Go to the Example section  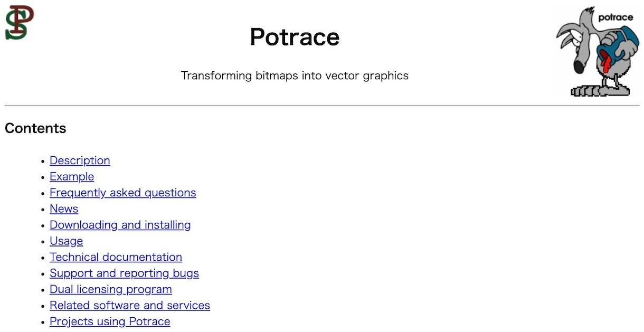tap(72, 176)
